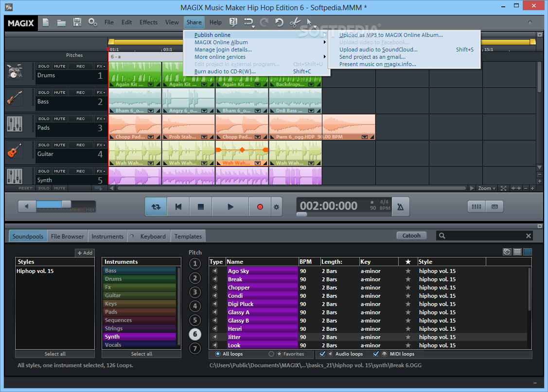Clear the search field with X

(529, 236)
